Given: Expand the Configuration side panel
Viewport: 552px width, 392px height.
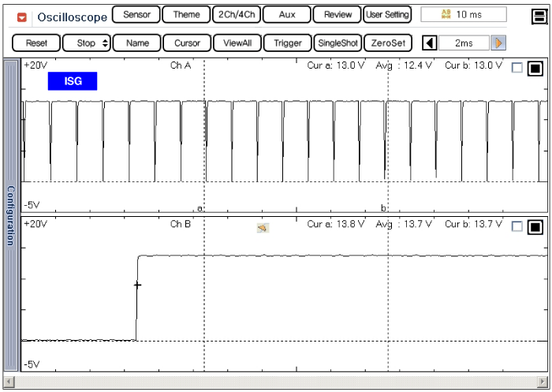Looking at the screenshot, I should [x=10, y=215].
